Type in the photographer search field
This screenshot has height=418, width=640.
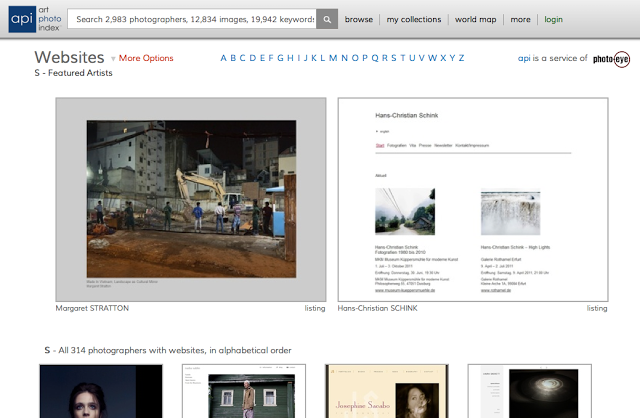click(193, 19)
